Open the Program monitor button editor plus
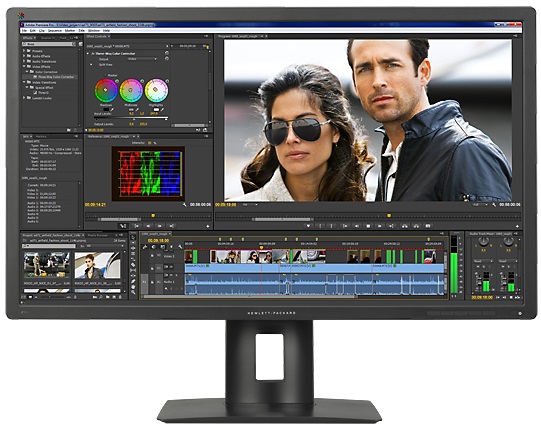The height and width of the screenshot is (430, 541). (517, 226)
